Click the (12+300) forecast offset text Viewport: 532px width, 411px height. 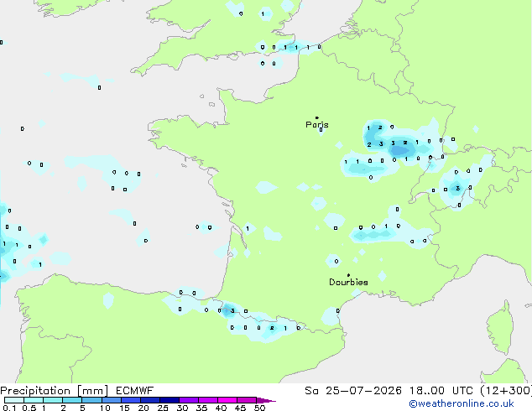(x=506, y=391)
